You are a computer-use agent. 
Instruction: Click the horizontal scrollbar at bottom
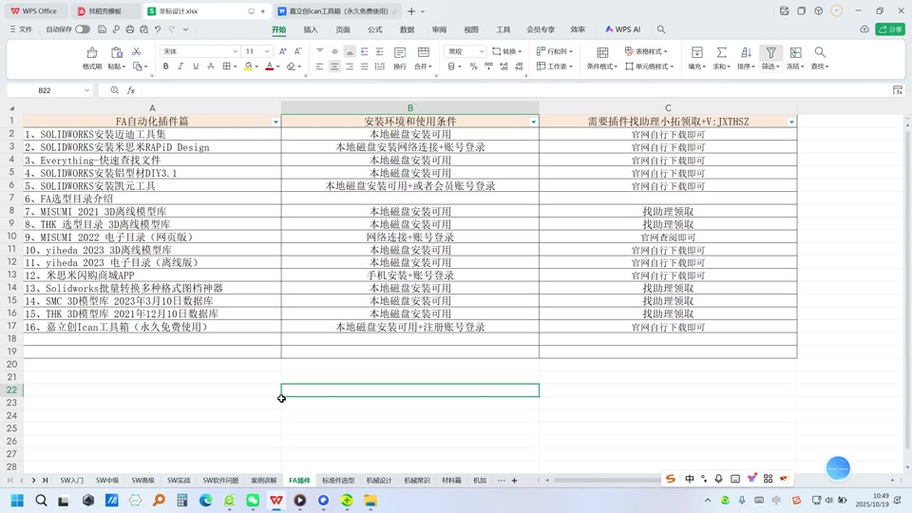click(607, 480)
